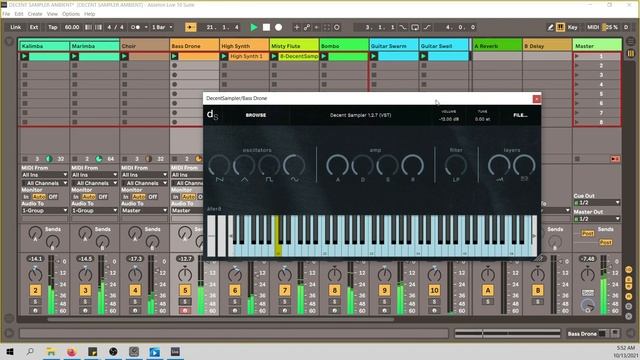
Task: Toggle the automation arm chain icon
Action: click(307, 27)
